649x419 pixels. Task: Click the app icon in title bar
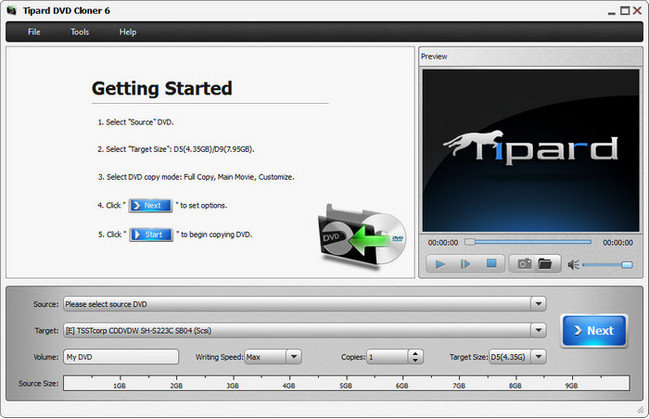(11, 10)
